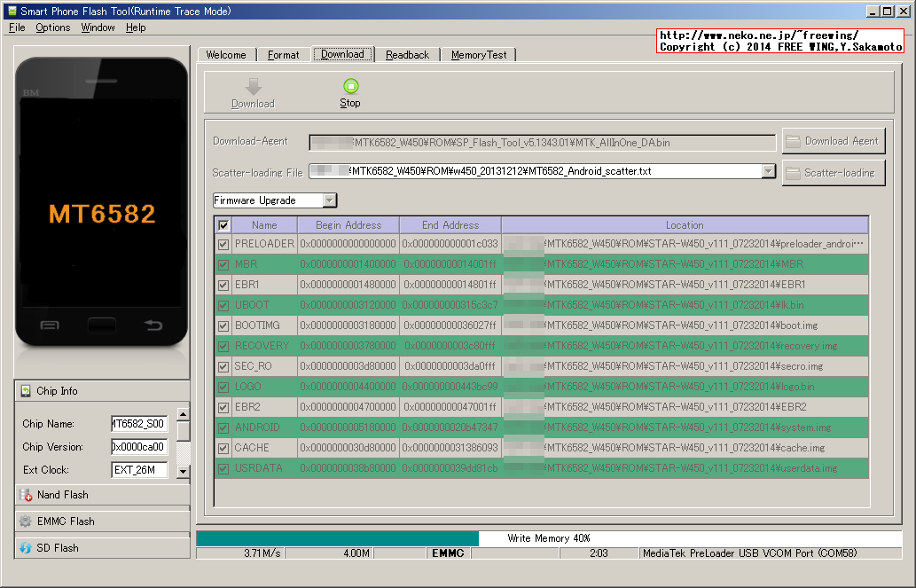
Task: Open the Scatter-loading File dropdown arrow
Action: (768, 171)
